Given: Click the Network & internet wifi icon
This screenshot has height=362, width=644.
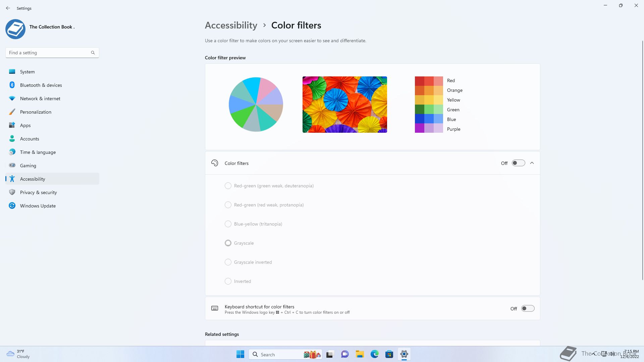Looking at the screenshot, I should point(12,98).
